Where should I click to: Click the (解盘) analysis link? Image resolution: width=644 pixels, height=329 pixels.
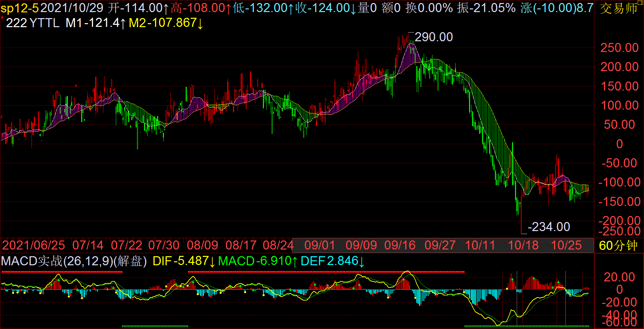click(130, 261)
